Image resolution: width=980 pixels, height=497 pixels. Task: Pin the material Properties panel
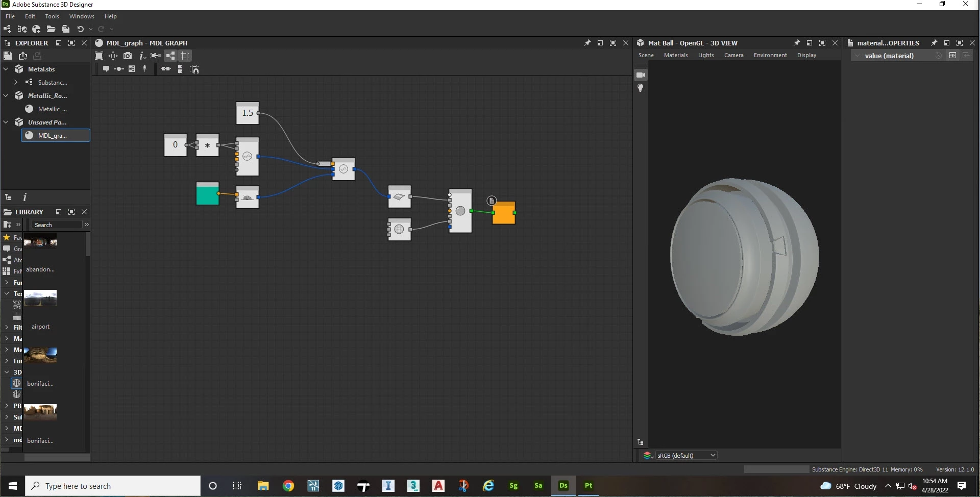[934, 43]
